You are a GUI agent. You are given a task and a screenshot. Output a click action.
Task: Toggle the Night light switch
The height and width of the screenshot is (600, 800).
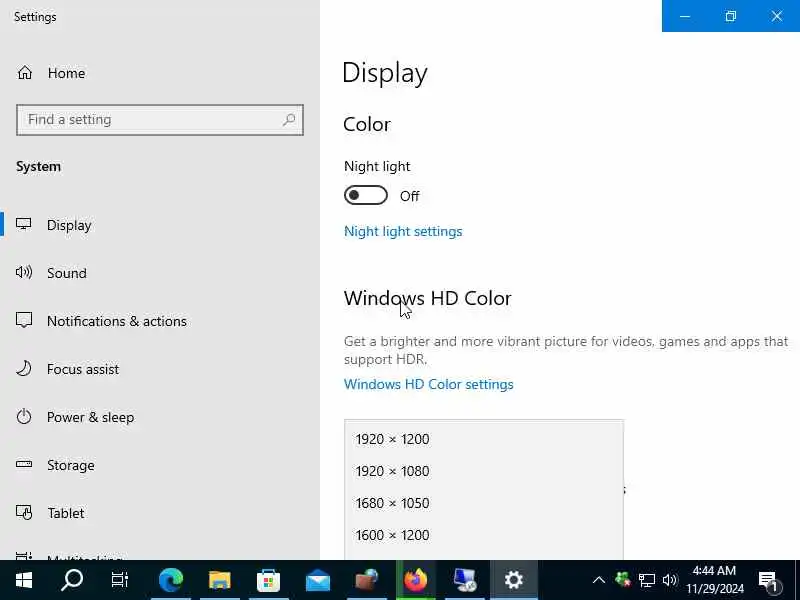366,195
